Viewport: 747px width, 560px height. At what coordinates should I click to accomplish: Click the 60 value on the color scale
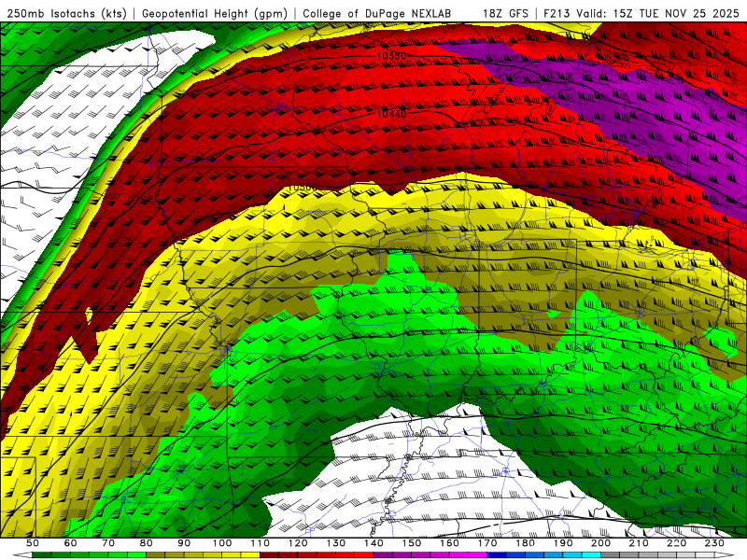[x=70, y=543]
